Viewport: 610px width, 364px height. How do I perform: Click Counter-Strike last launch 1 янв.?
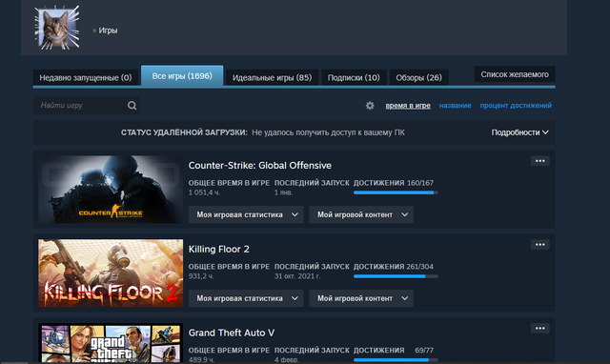[283, 192]
